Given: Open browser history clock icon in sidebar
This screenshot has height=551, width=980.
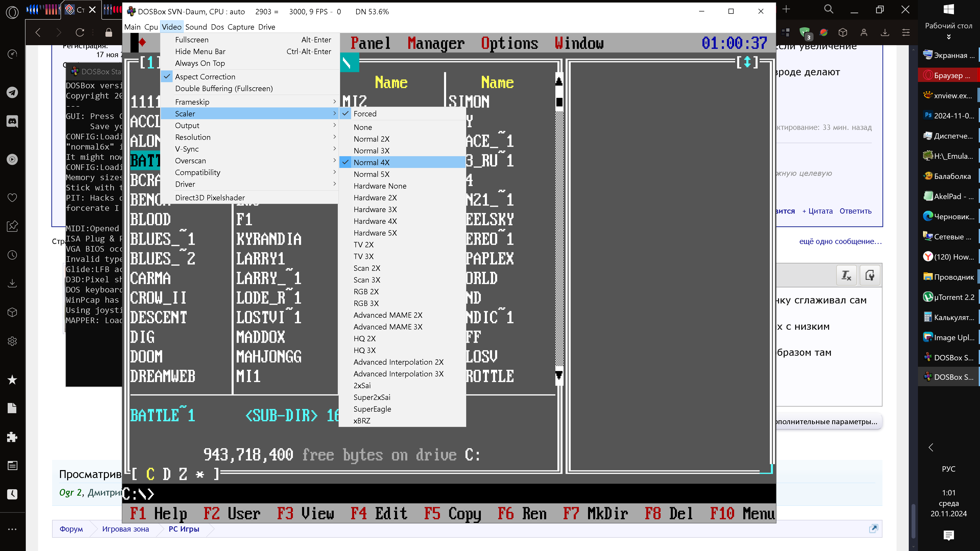Looking at the screenshot, I should (12, 255).
